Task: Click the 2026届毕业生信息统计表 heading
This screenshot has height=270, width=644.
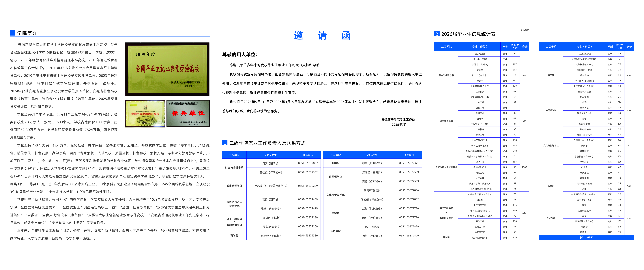Action: pyautogui.click(x=468, y=34)
